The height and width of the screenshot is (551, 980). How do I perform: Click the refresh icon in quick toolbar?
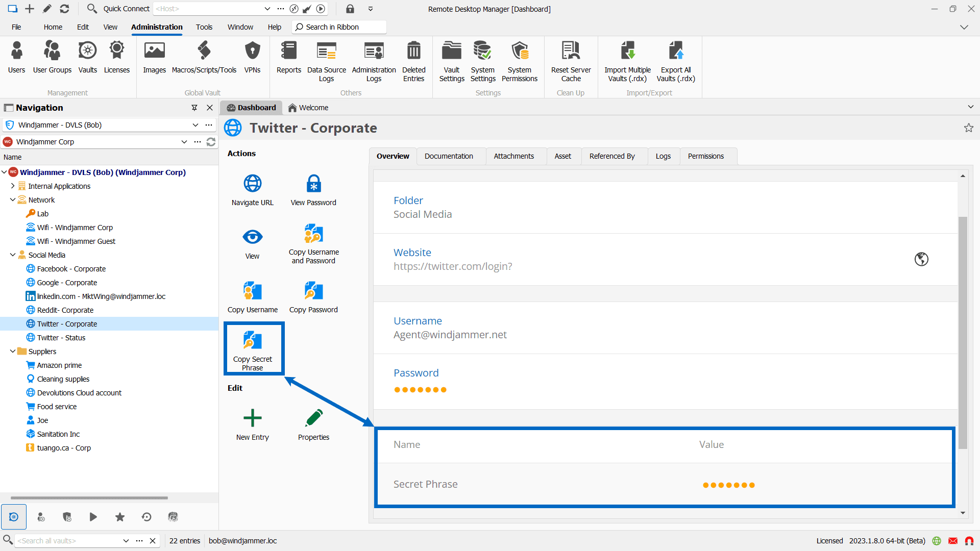click(x=64, y=9)
